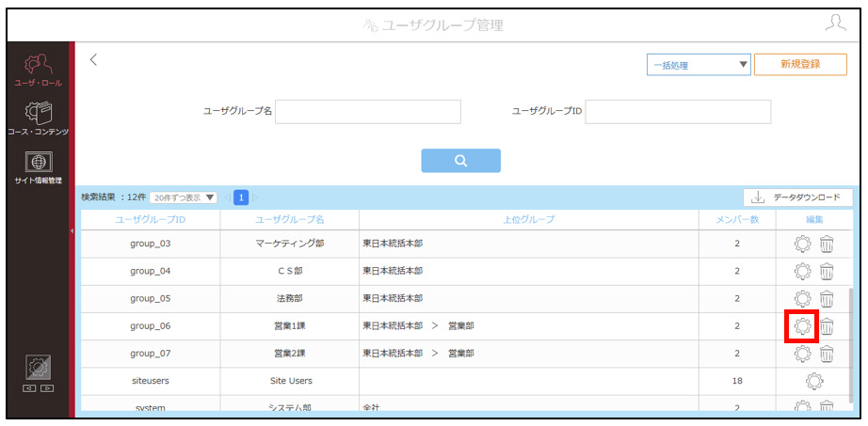The width and height of the screenshot is (868, 426).
Task: Click the blue search magnifier button
Action: [x=460, y=161]
